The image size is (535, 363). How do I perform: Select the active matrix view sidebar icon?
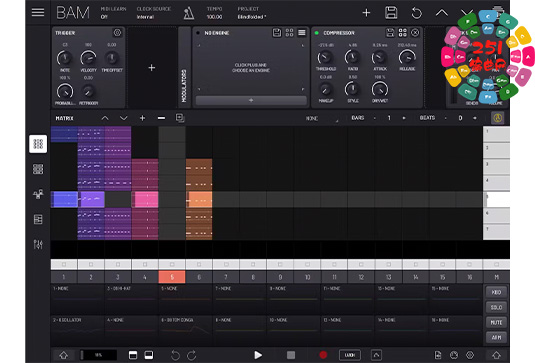[38, 144]
